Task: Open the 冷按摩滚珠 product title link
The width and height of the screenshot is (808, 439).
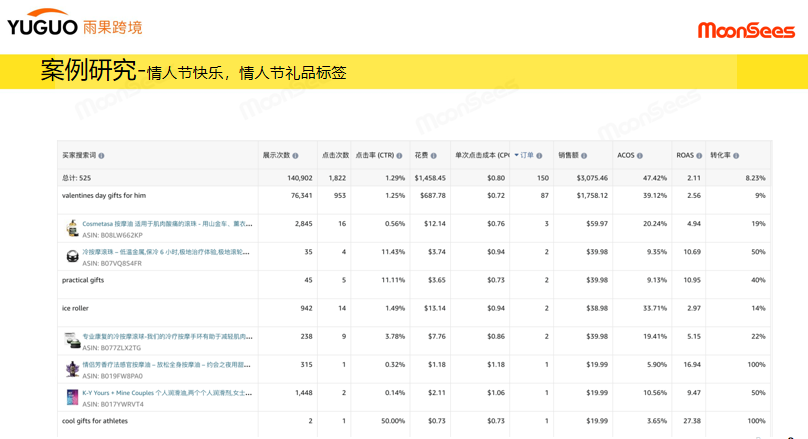Action: [166, 252]
